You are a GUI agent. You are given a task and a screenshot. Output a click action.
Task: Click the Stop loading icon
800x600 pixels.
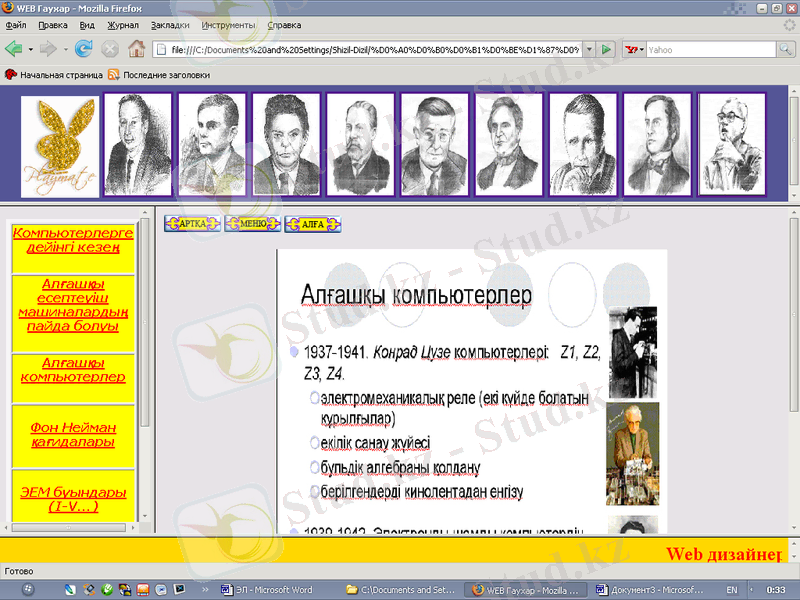click(x=110, y=48)
